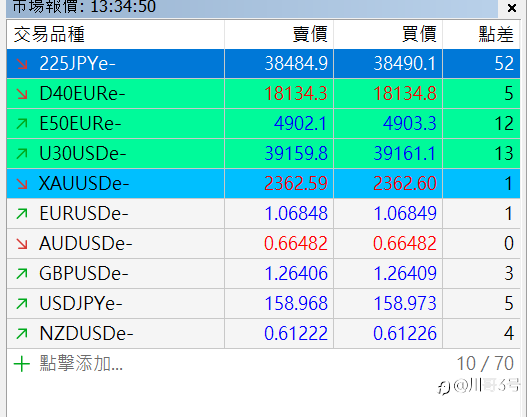
Task: Click the bid price 38484.9
Action: coord(296,64)
